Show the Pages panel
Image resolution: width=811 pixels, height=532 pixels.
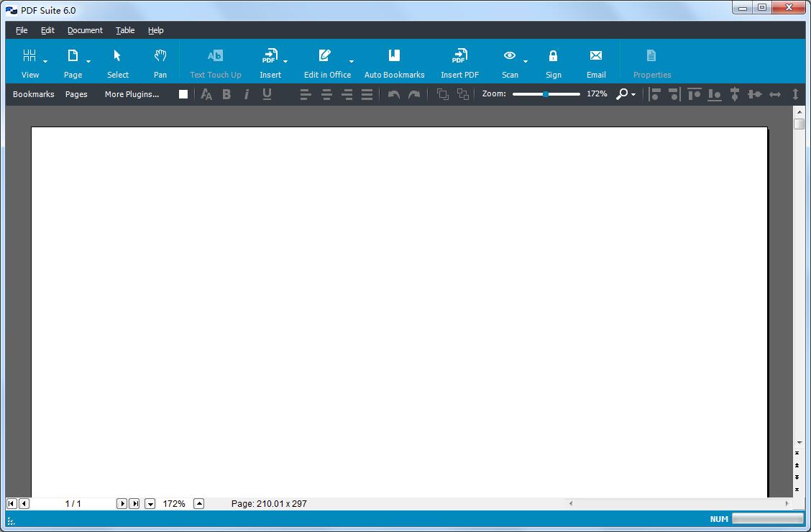(x=76, y=94)
